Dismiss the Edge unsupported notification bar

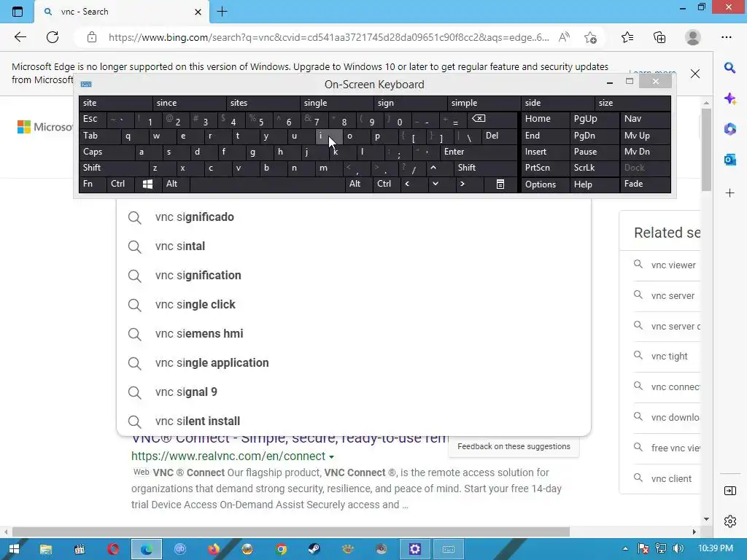pyautogui.click(x=695, y=74)
